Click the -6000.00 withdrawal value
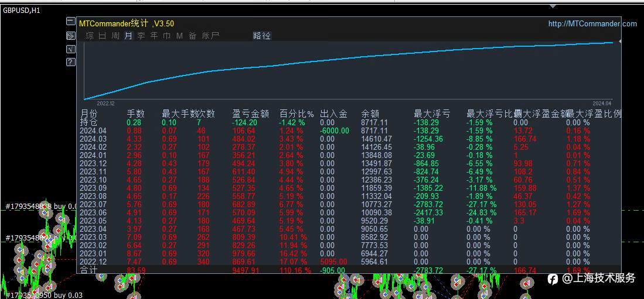Viewport: 644px width, 299px height. [335, 130]
